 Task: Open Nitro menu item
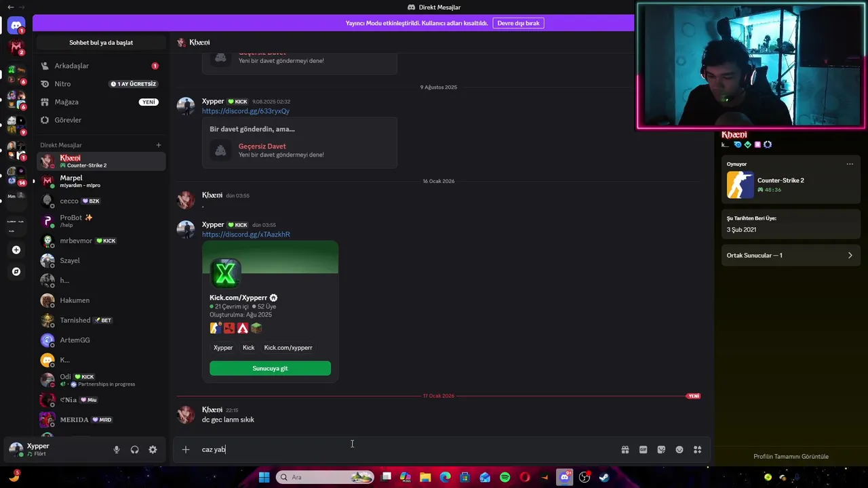click(x=101, y=84)
